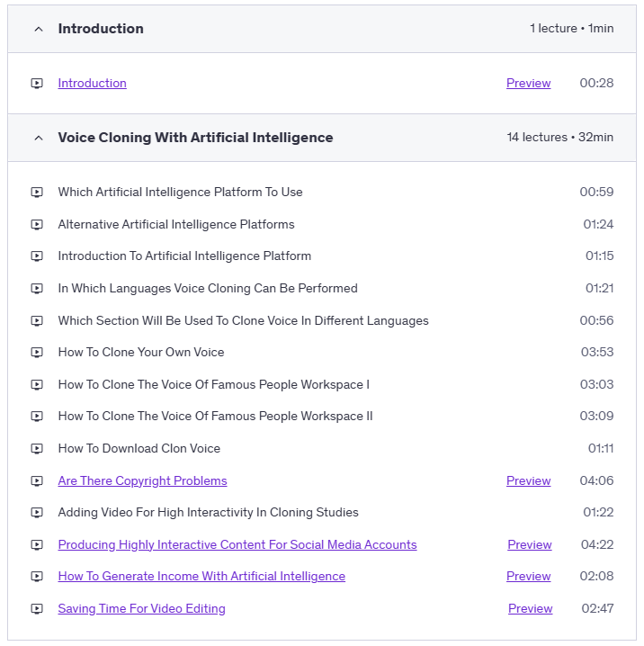Preview the Introduction lecture
Viewport: 644px width, 646px height.
(x=528, y=84)
